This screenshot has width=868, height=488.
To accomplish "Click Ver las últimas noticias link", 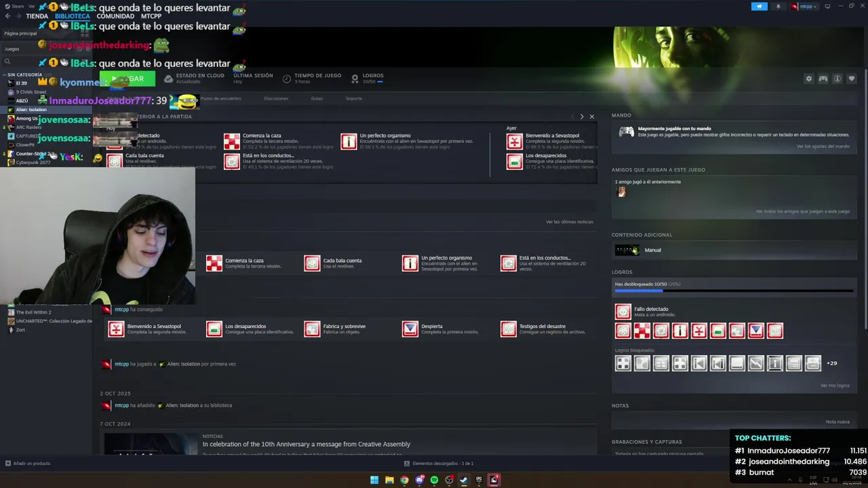I will coord(569,222).
